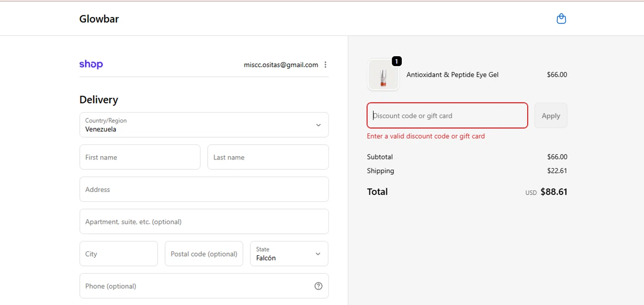Click the Glowbar store name link
Viewport: 644px width, 305px height.
point(99,19)
